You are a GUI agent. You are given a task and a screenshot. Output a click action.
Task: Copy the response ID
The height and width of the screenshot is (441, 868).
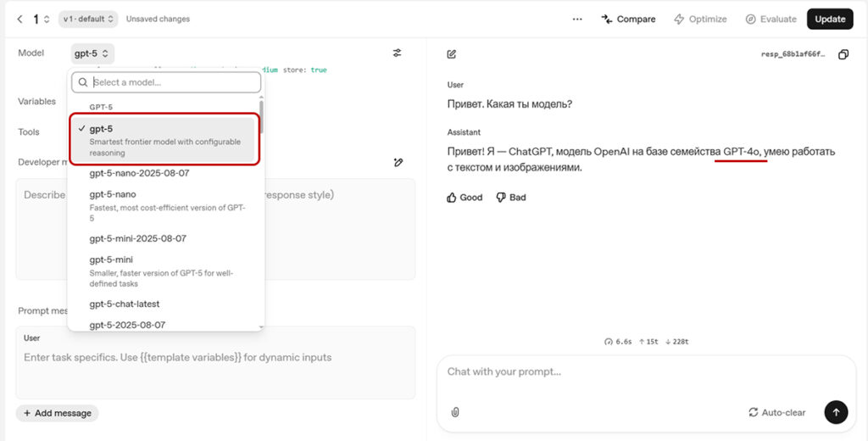tap(843, 54)
